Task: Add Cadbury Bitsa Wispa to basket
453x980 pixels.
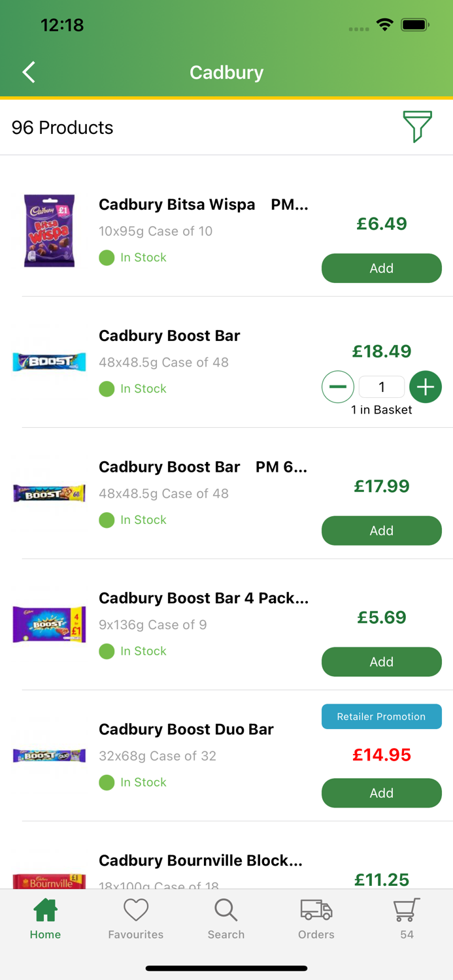Action: [381, 268]
